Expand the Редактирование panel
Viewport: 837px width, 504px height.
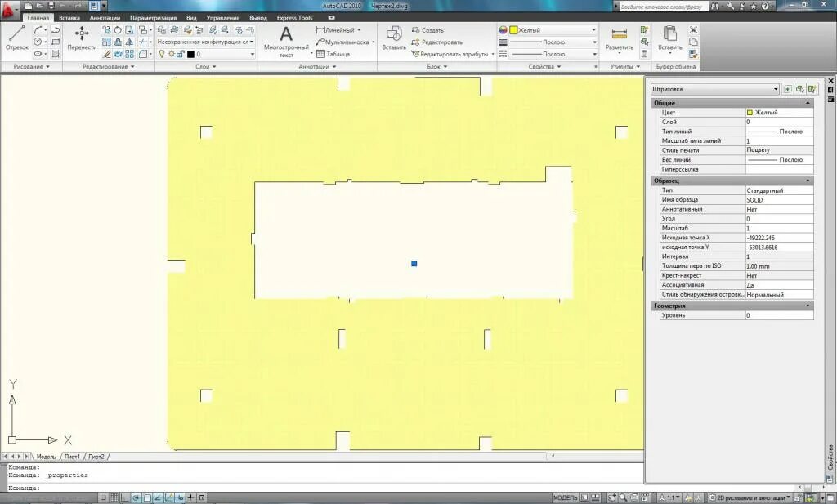point(109,67)
